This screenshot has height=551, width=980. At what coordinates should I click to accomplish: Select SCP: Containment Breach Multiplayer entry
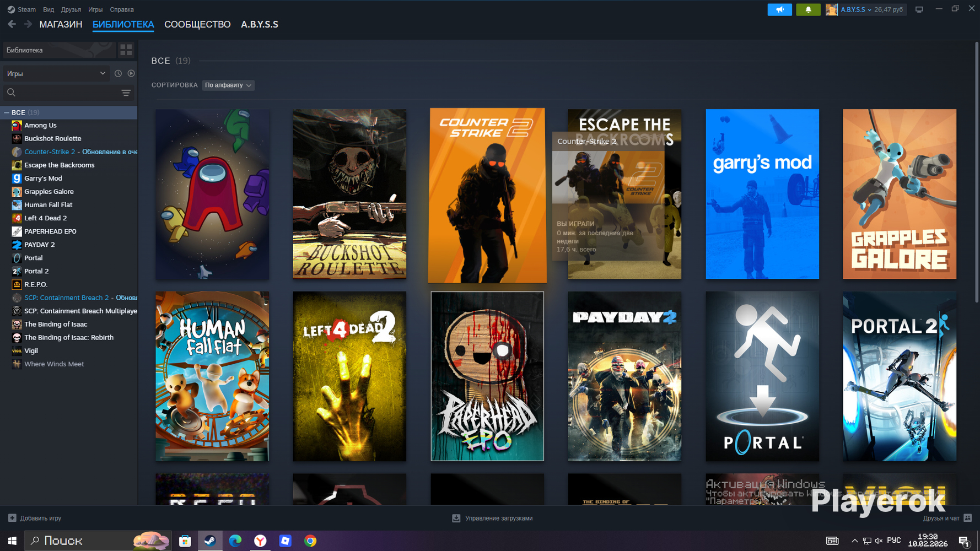[69, 311]
